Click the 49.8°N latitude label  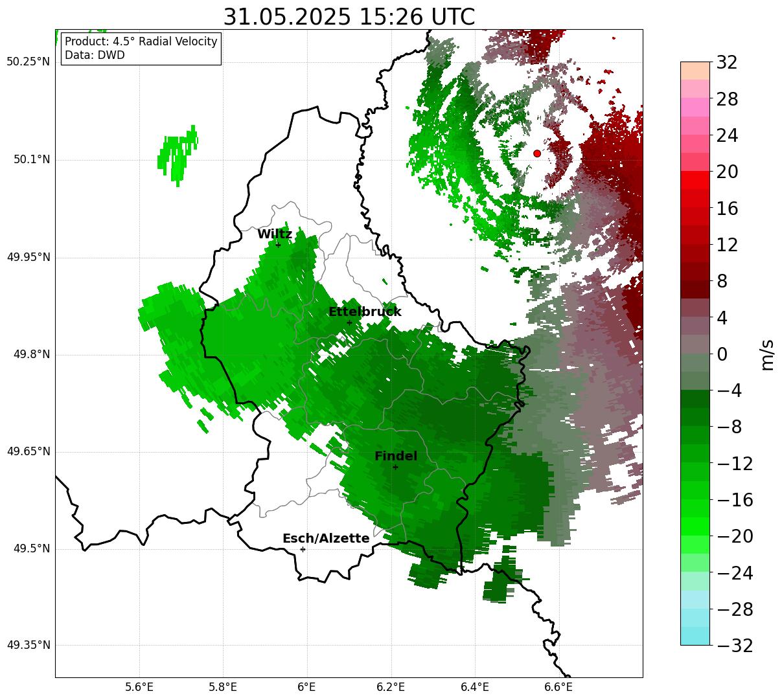(31, 354)
